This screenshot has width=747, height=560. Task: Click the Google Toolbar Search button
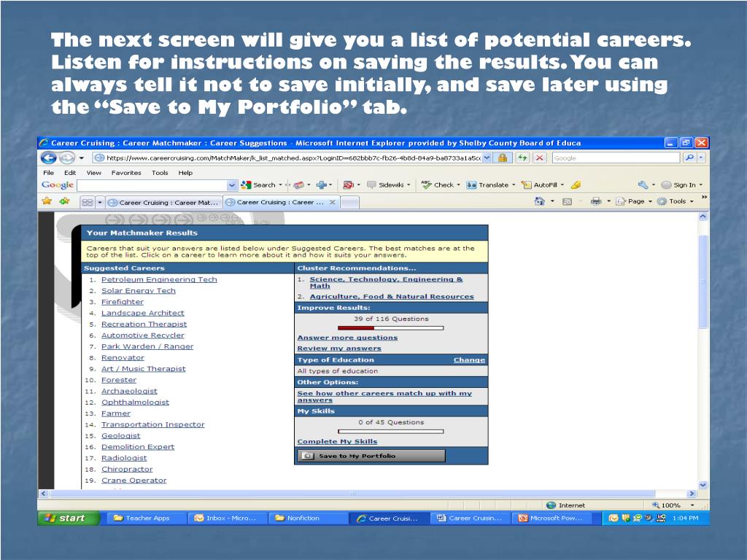coord(259,184)
